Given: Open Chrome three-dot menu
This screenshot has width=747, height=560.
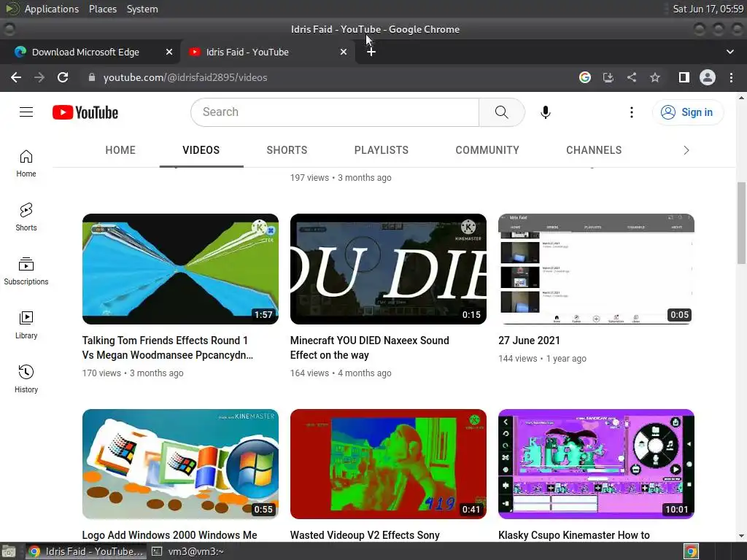Looking at the screenshot, I should (731, 77).
